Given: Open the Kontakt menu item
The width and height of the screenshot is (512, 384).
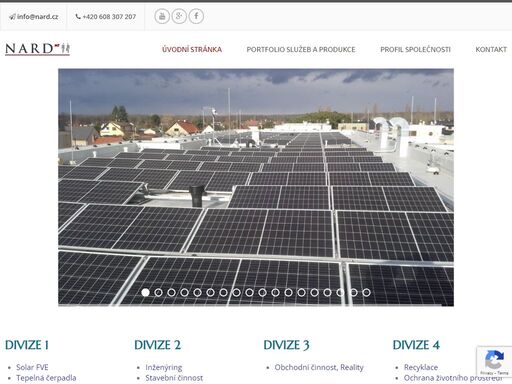Looking at the screenshot, I should point(491,49).
